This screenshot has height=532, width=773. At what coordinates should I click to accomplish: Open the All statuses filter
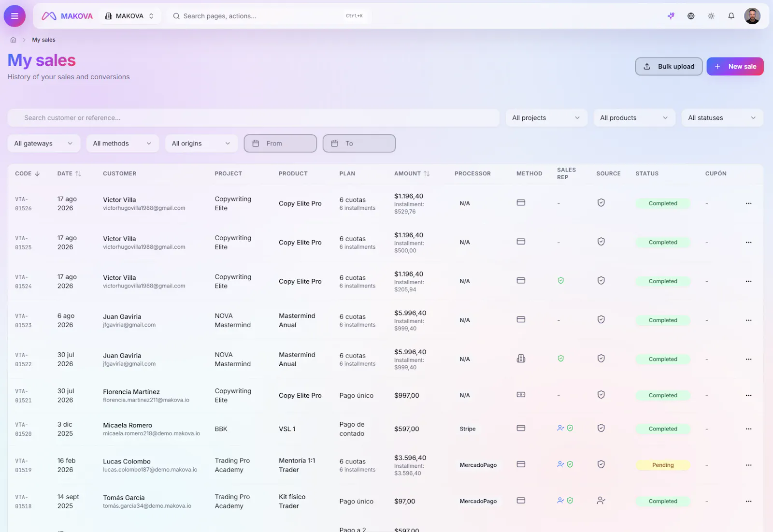click(x=722, y=118)
